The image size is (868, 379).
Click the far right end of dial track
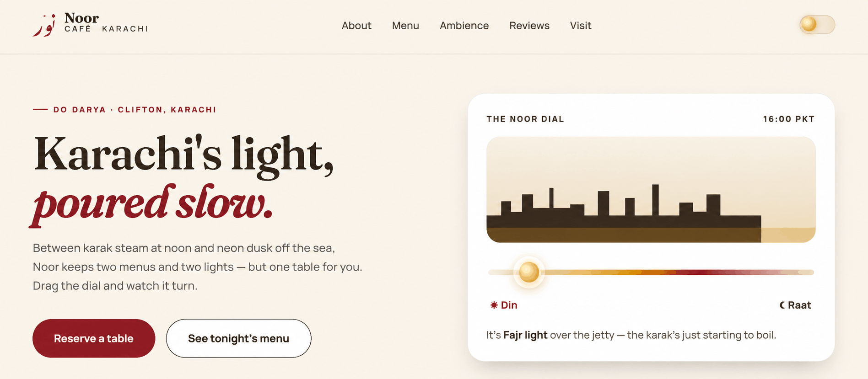(x=811, y=272)
